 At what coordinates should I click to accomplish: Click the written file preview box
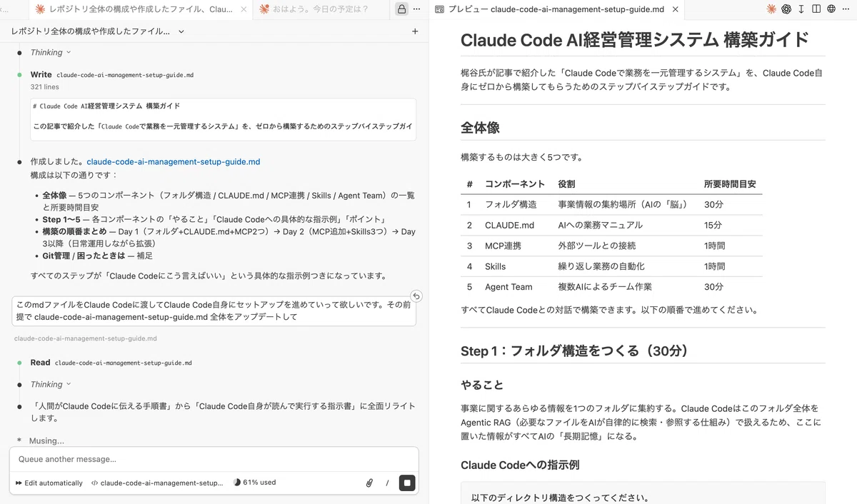tap(223, 119)
